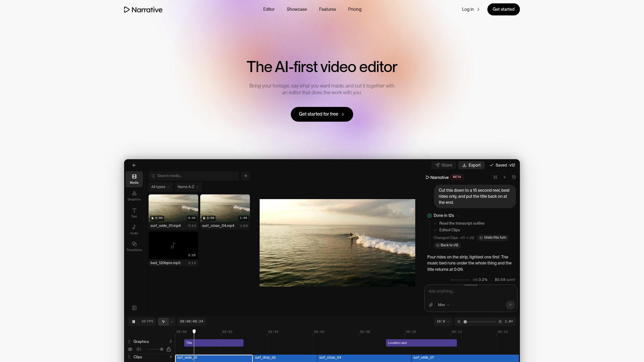Zoom out the timeline with the minus magnifier
The width and height of the screenshot is (644, 362).
click(x=459, y=322)
